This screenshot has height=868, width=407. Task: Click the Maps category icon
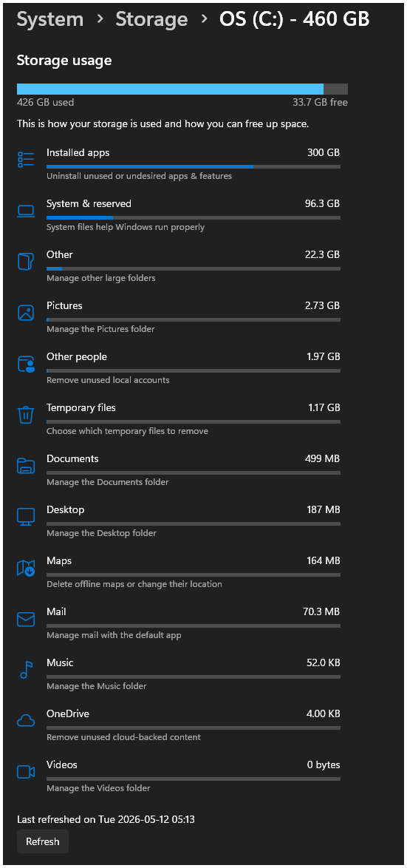point(26,568)
